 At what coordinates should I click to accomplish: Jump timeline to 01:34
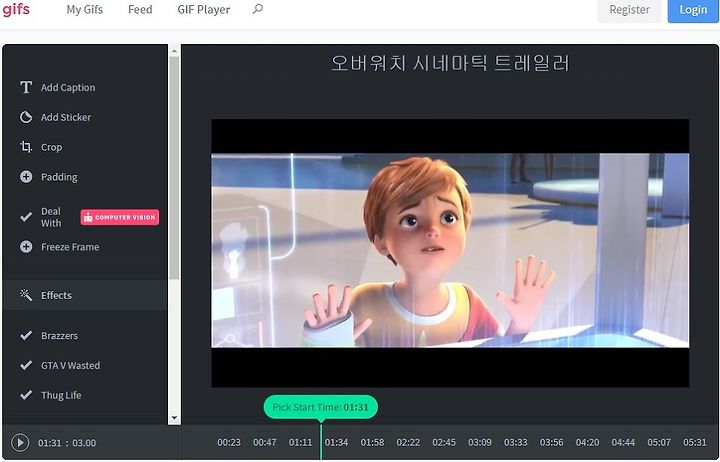pos(336,443)
